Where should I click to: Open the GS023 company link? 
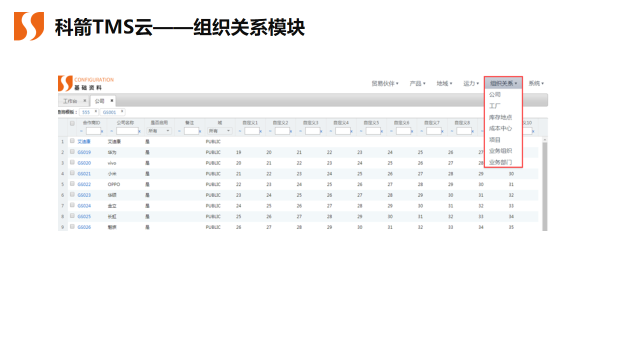[84, 195]
